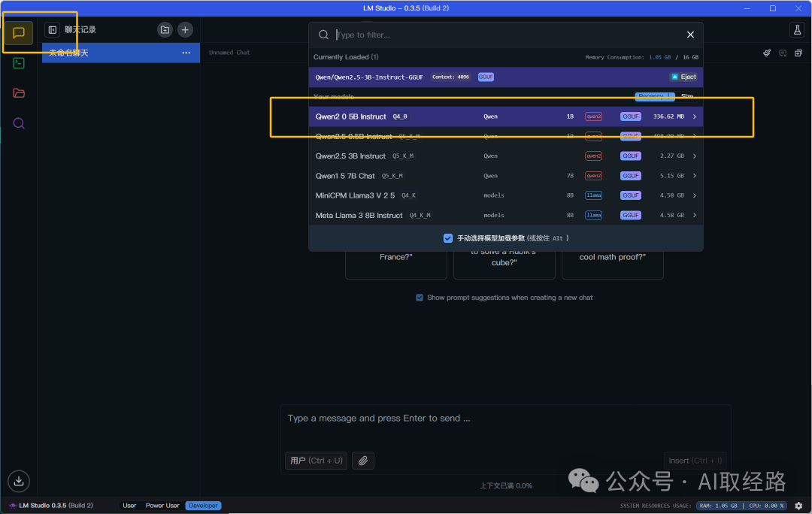Image resolution: width=812 pixels, height=514 pixels.
Task: Switch to User mode
Action: (x=129, y=506)
